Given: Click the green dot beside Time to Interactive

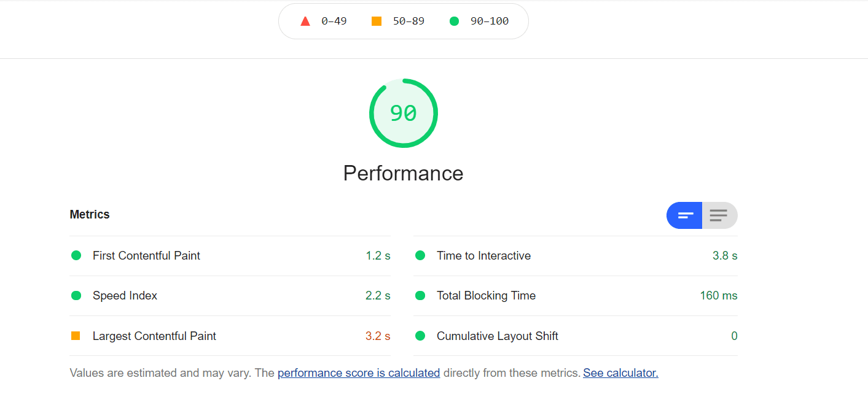Looking at the screenshot, I should coord(420,255).
